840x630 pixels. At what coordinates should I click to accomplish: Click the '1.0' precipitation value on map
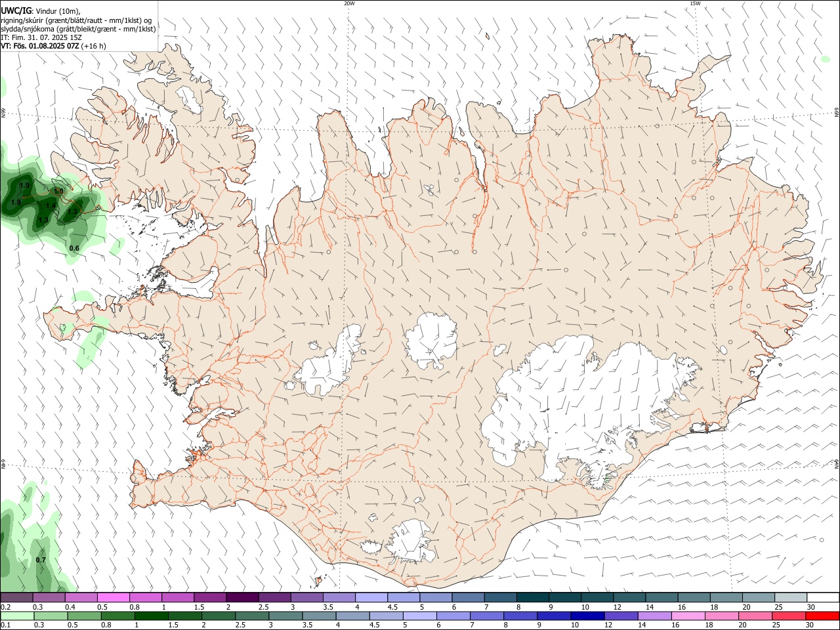click(59, 191)
